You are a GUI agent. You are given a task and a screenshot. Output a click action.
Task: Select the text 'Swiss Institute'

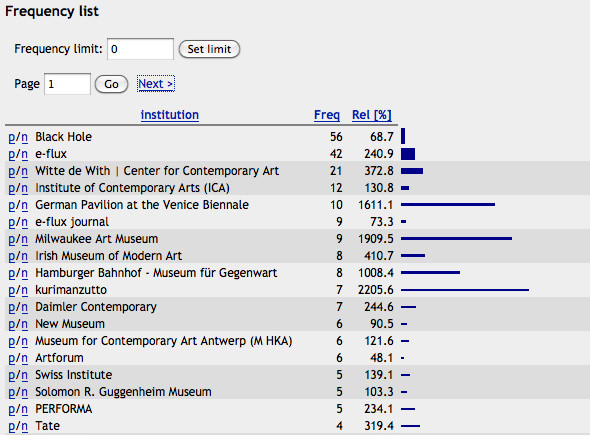[x=74, y=375]
